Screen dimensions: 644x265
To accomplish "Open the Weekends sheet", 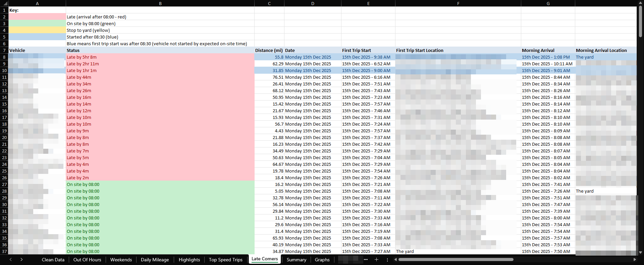I will (121, 260).
